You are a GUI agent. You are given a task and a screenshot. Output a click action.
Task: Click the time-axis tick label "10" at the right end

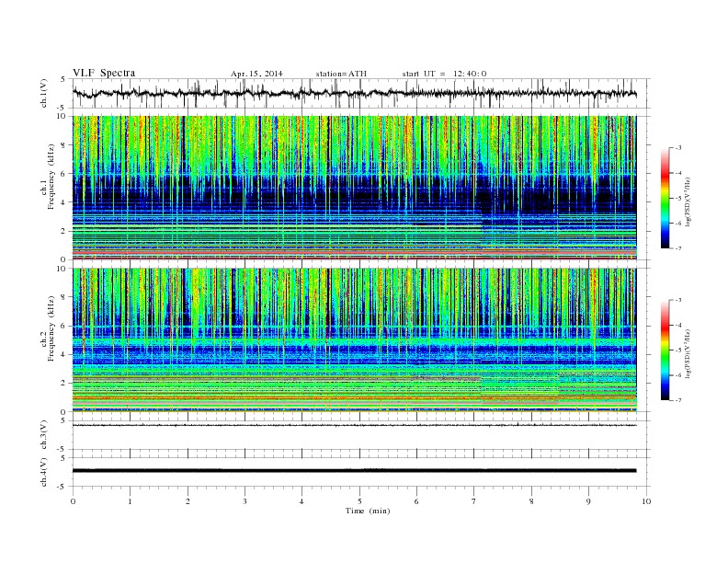point(646,501)
